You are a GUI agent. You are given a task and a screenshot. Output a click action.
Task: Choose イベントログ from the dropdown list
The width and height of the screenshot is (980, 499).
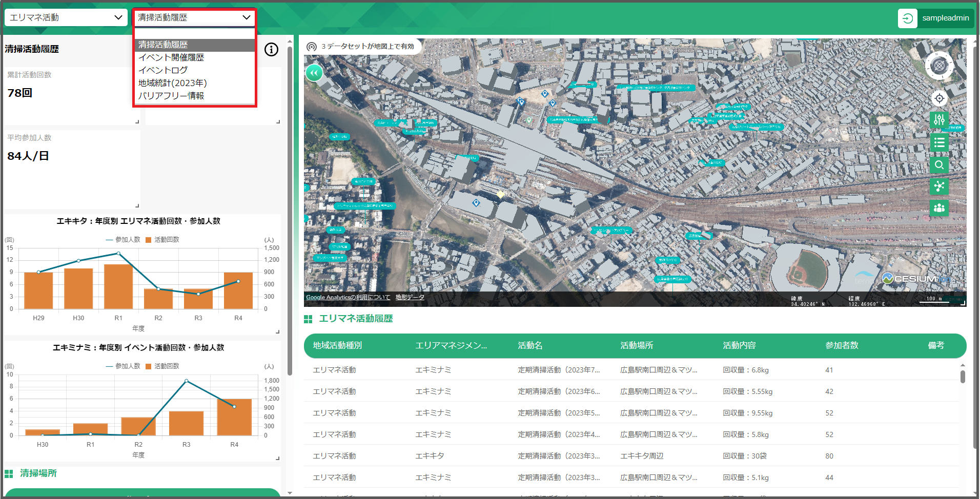point(195,70)
